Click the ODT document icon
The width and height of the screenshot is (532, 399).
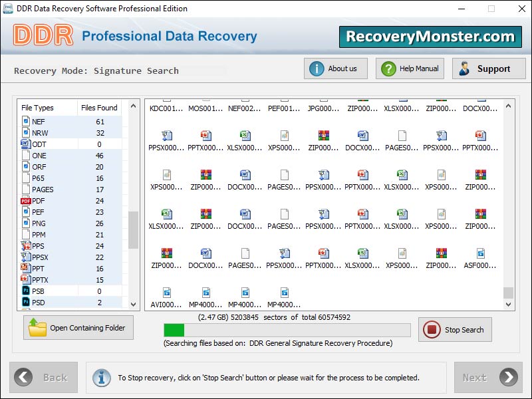point(26,144)
